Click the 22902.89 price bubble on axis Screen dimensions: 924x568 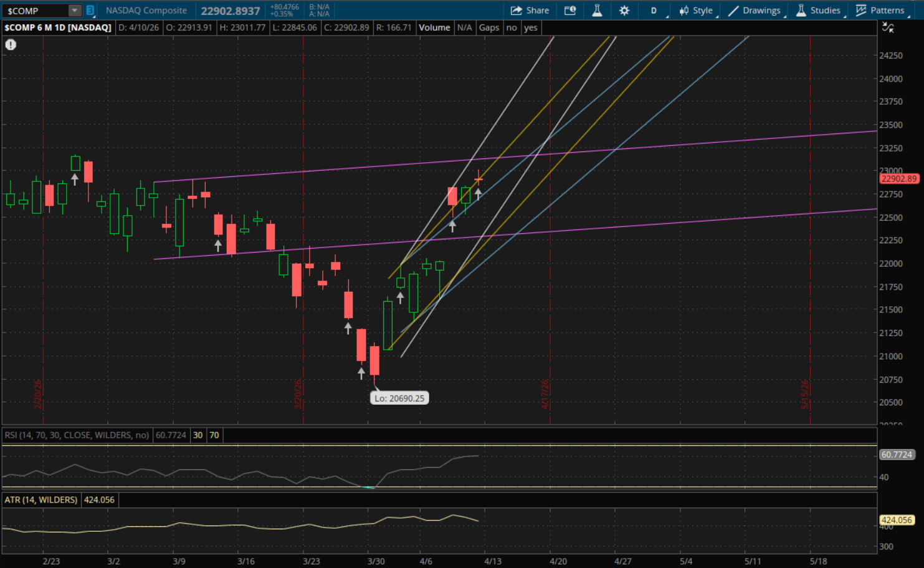click(x=898, y=179)
